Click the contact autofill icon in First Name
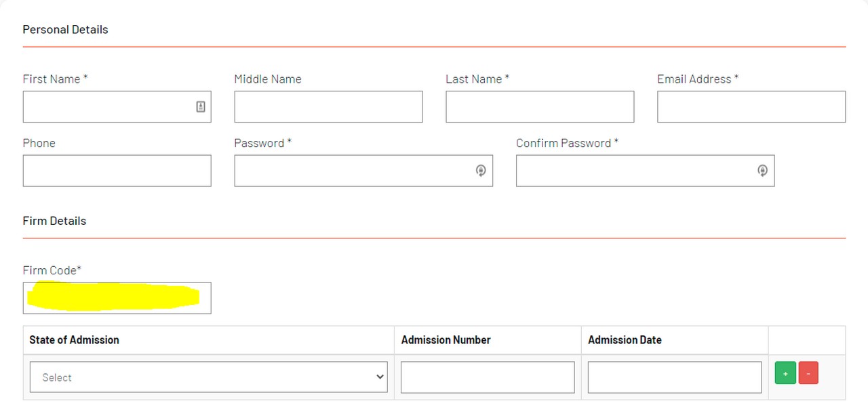 tap(201, 106)
